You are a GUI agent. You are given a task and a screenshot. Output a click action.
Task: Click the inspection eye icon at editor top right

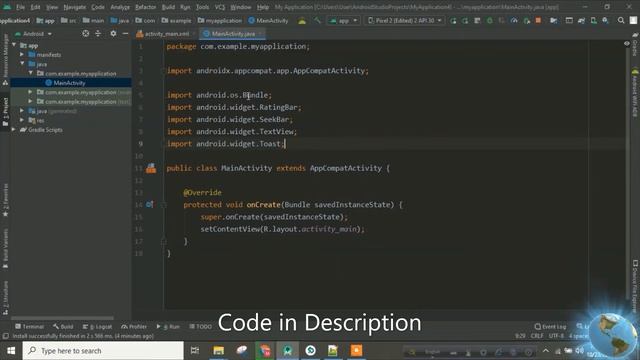627,44
